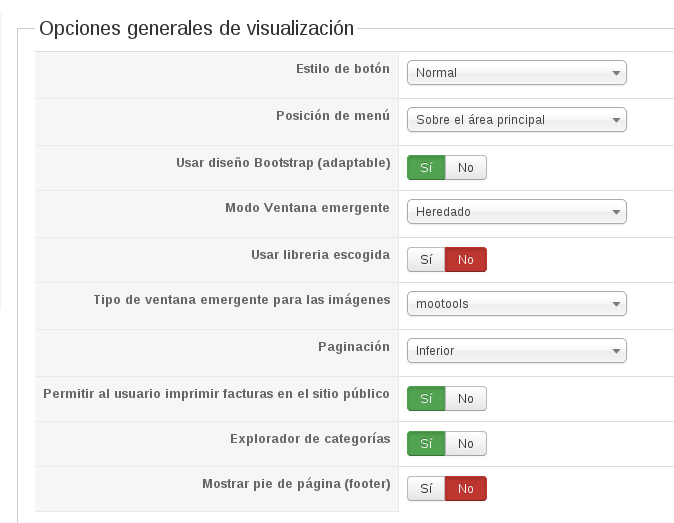
Task: Set Usar diseño Bootstrap to Sí
Action: [x=426, y=167]
